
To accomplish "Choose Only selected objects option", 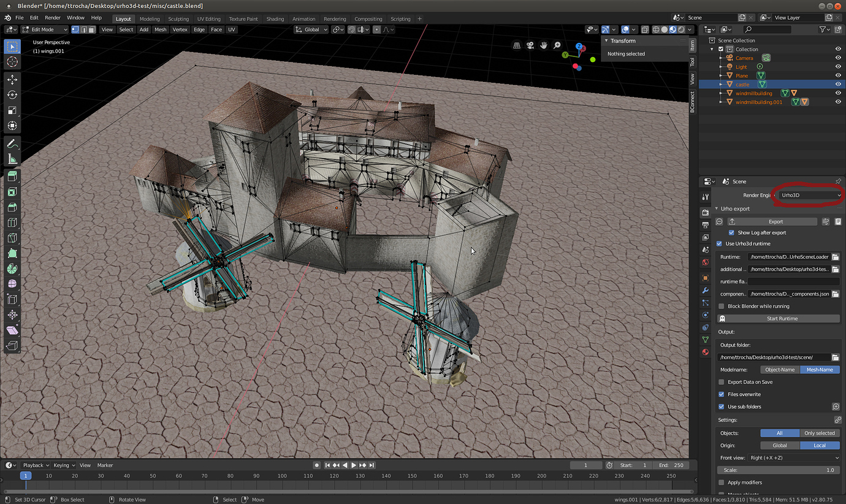I will [820, 433].
